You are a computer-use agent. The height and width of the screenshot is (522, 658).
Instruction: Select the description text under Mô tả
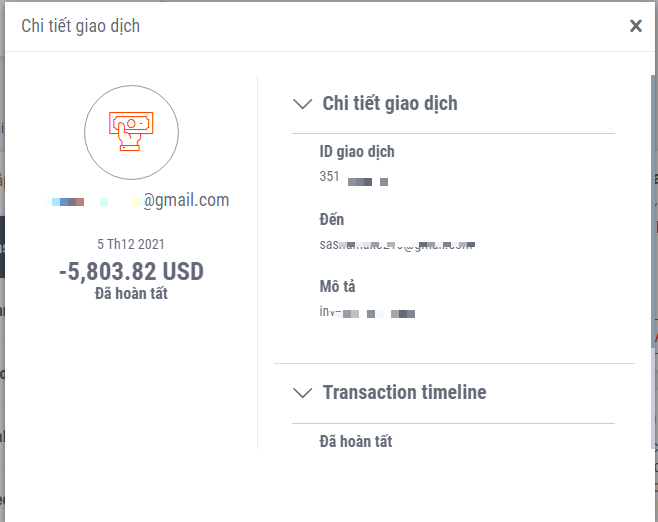click(366, 313)
